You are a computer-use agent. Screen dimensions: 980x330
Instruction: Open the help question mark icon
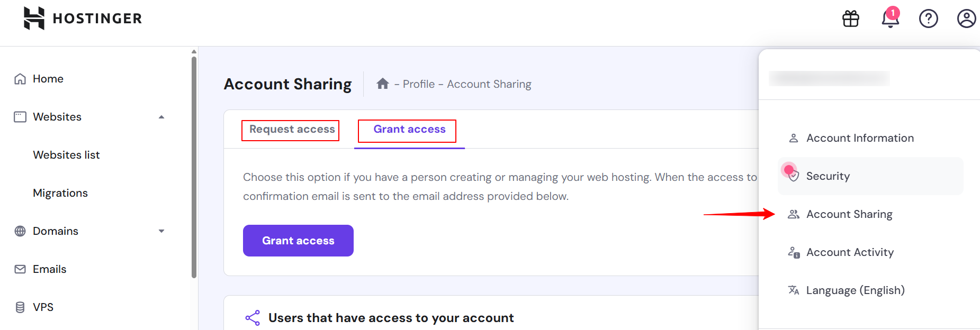pos(928,19)
